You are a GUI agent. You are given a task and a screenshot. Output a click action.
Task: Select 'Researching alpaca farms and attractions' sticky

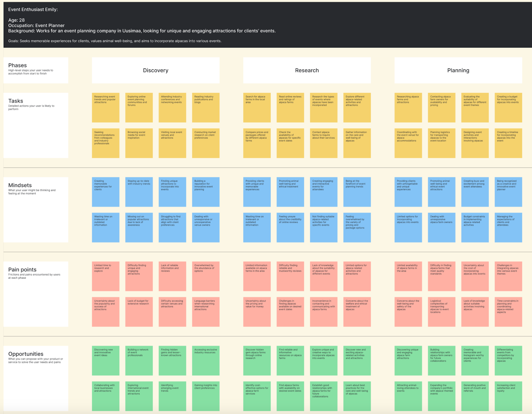click(x=408, y=107)
